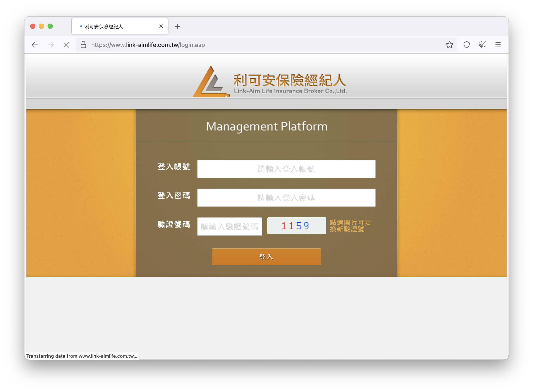Viewport: 533px width, 392px height.
Task: Click the red close window button
Action: tap(33, 26)
